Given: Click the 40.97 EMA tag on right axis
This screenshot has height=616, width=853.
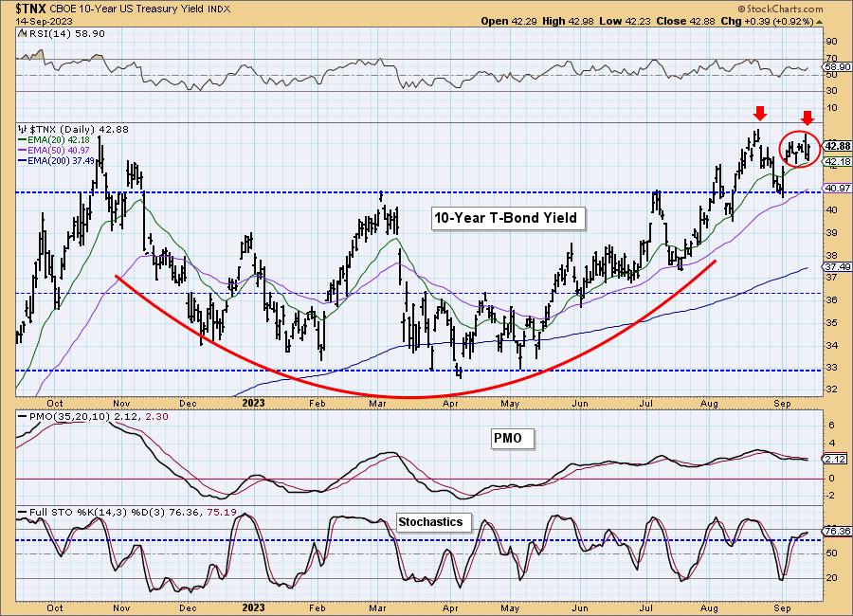Looking at the screenshot, I should point(838,188).
